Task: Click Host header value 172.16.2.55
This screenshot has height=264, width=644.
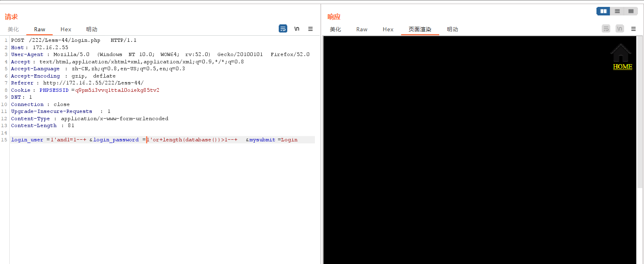Action: click(x=50, y=48)
